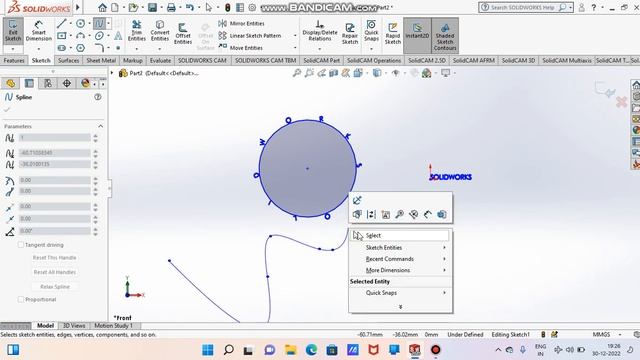Image resolution: width=640 pixels, height=360 pixels.
Task: Choose Move Entities command
Action: point(241,48)
